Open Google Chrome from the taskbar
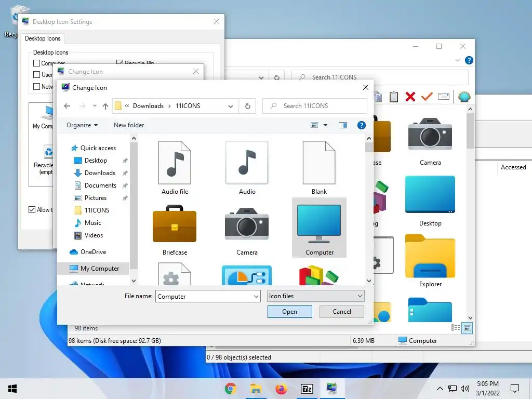532x399 pixels. point(230,389)
